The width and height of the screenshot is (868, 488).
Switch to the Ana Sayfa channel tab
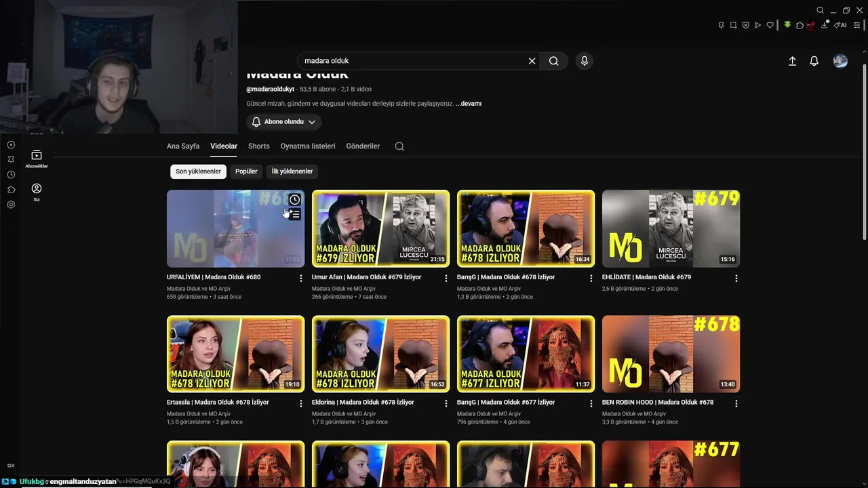(183, 146)
